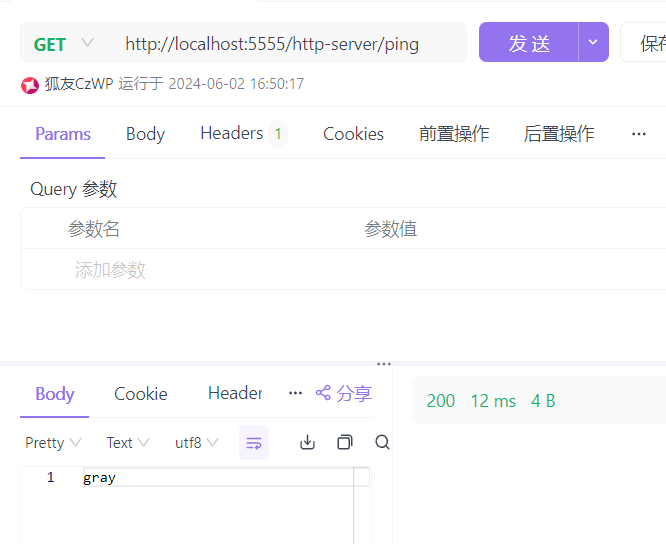Open the 后置操作 post-processors tab
This screenshot has height=544, width=666.
pos(559,134)
